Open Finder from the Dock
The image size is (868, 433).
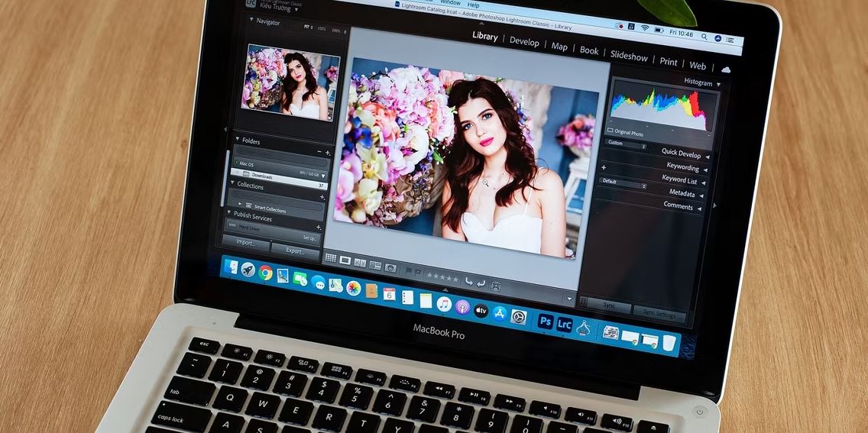[230, 267]
